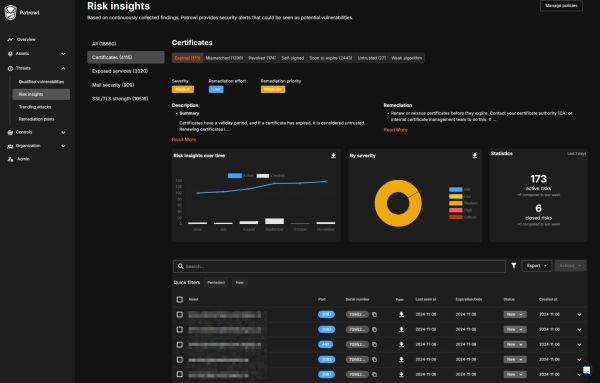Tick the select-all checkbox in table header
600x383 pixels.
point(179,300)
